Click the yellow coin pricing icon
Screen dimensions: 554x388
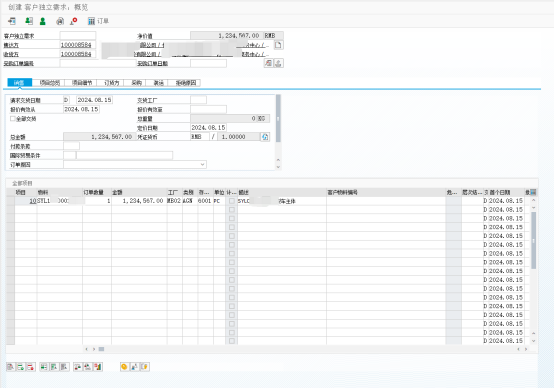(x=124, y=367)
